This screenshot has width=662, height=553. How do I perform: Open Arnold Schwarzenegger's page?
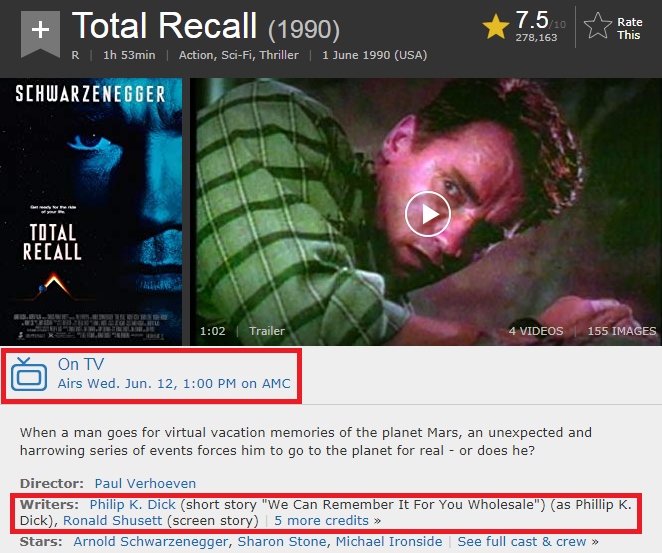[x=151, y=541]
